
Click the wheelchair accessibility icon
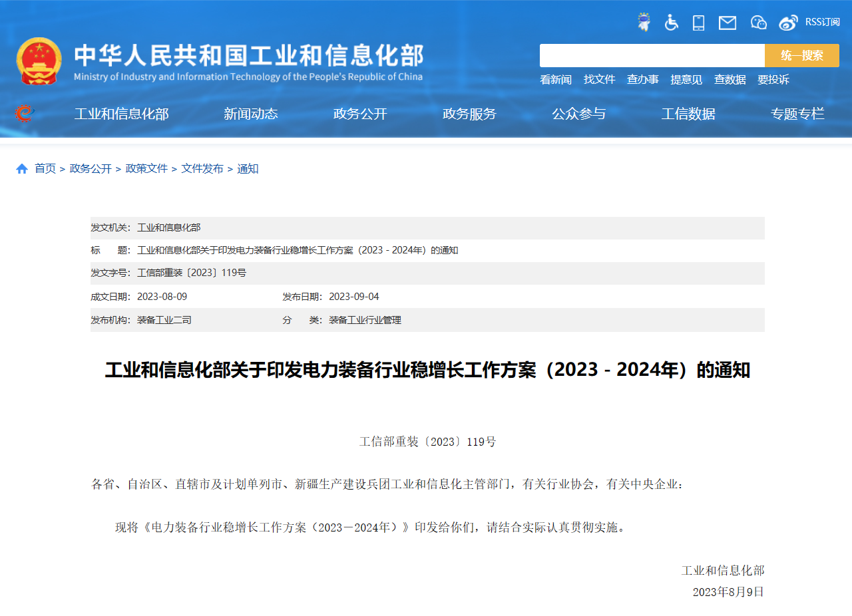[x=671, y=22]
